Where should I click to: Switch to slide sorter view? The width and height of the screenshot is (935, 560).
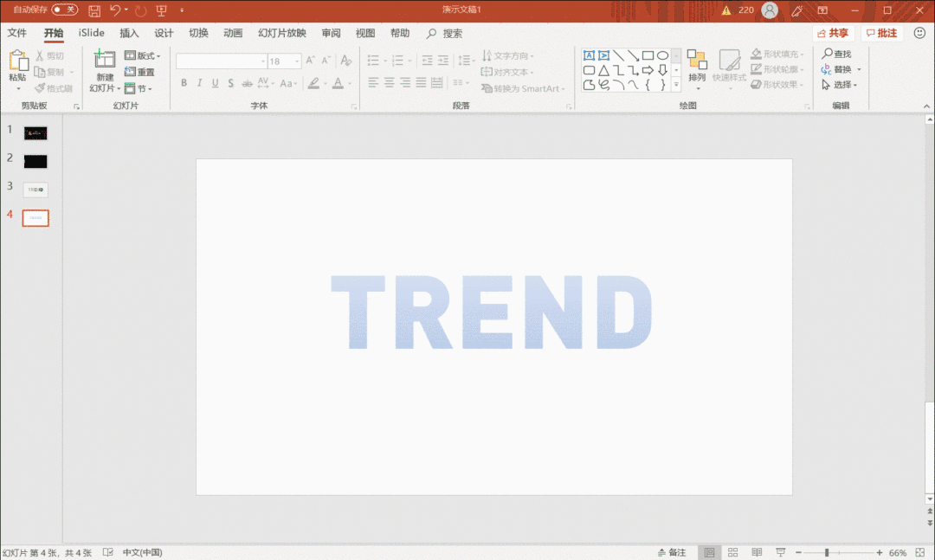coord(733,553)
